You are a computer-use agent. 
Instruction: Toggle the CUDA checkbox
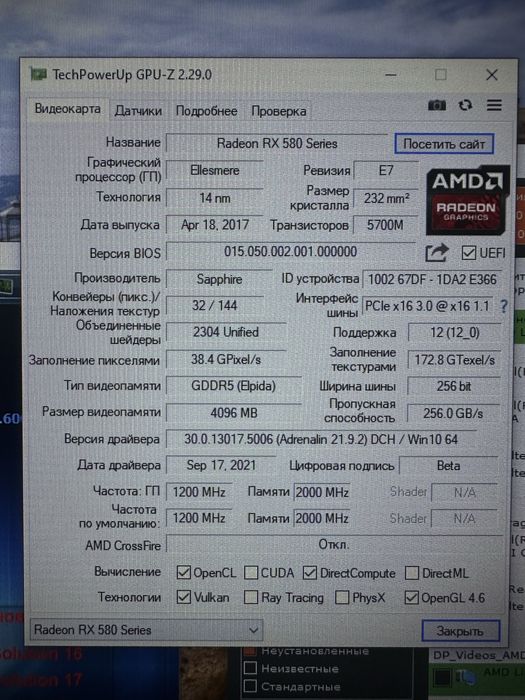tap(251, 573)
